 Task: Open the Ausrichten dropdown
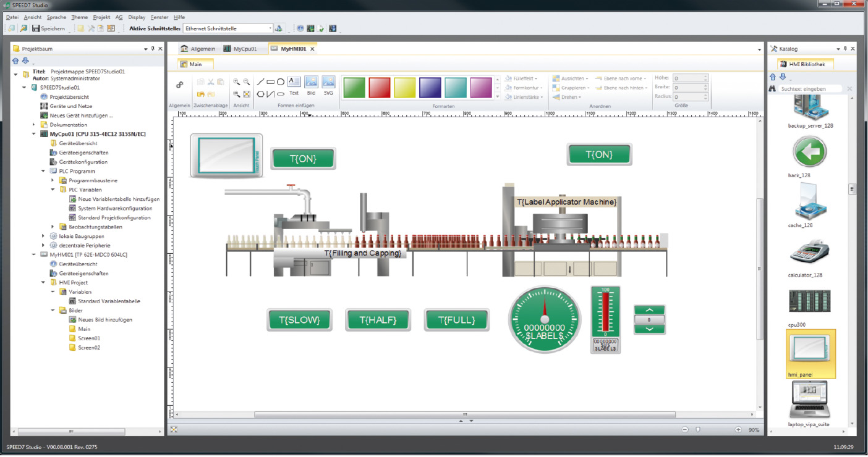pos(571,78)
